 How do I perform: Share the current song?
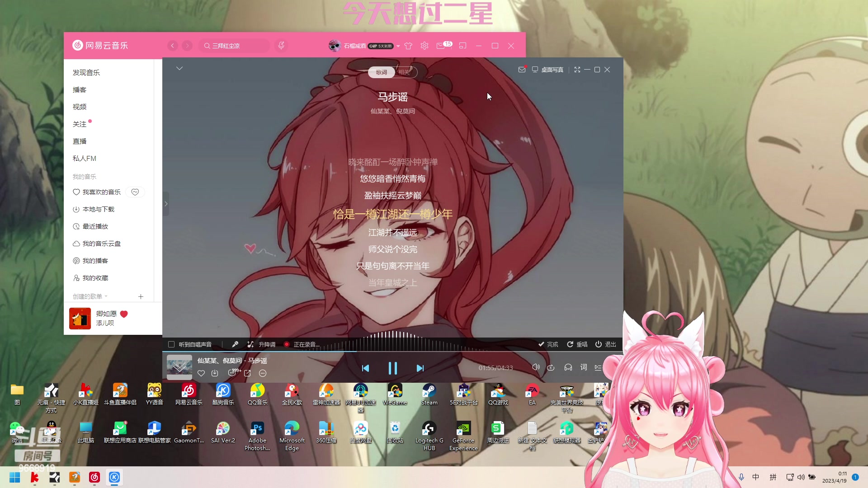click(247, 373)
